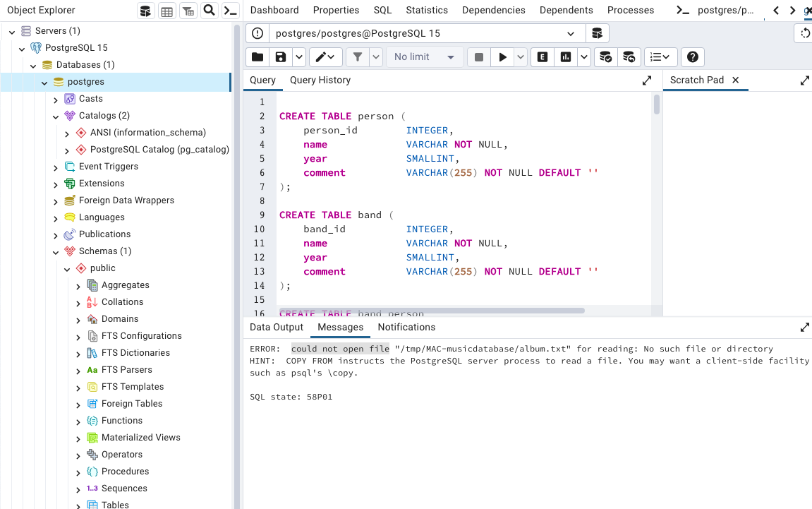Open the Dashboard tab
The image size is (812, 509).
point(274,10)
